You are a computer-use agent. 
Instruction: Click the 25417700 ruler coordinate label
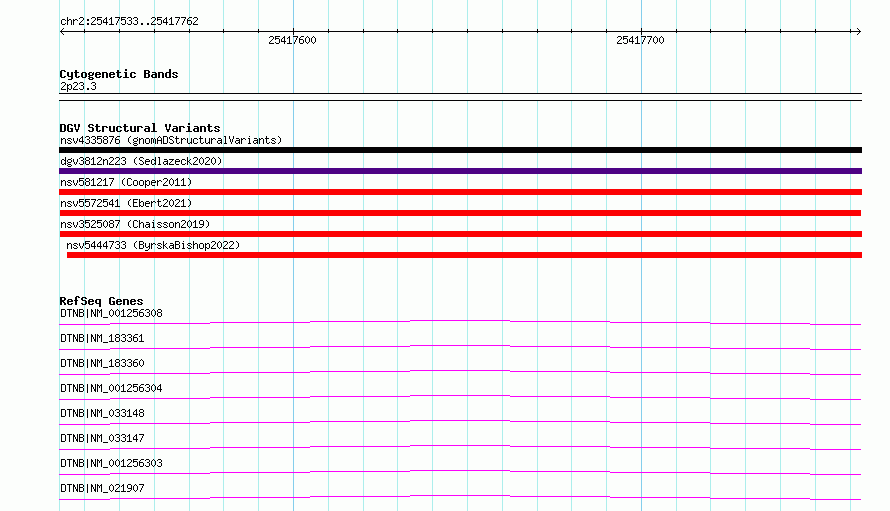640,40
